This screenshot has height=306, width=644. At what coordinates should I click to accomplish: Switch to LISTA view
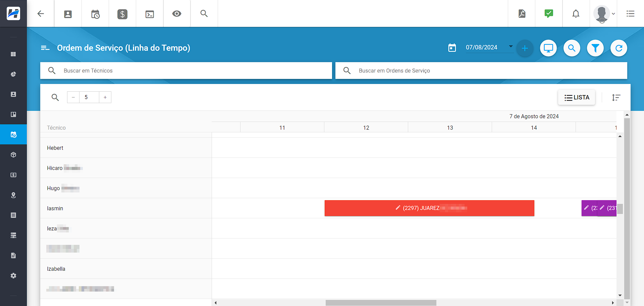pos(577,97)
